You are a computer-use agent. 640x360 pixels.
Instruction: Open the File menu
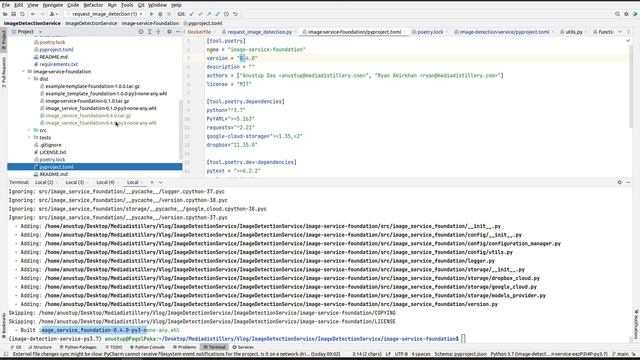pos(6,5)
